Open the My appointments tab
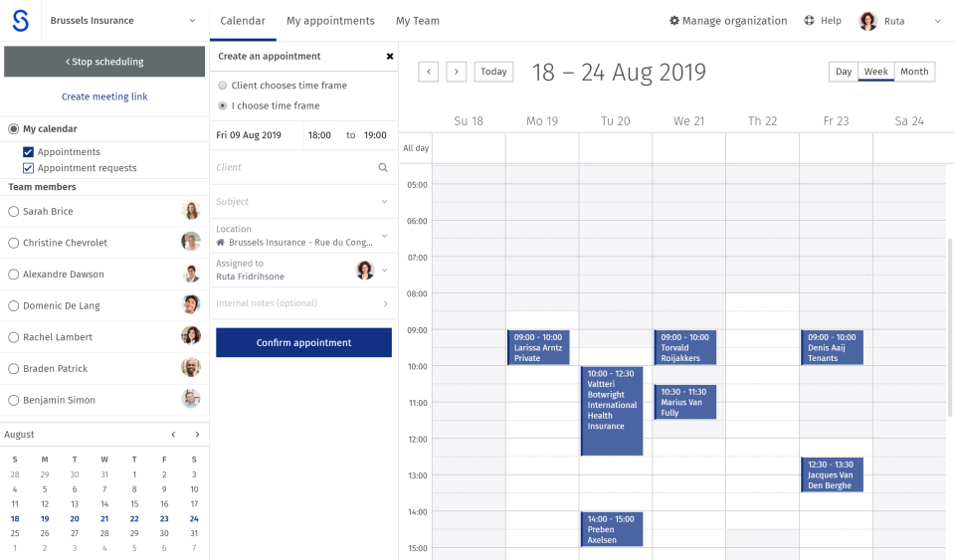955x560 pixels. [x=330, y=21]
